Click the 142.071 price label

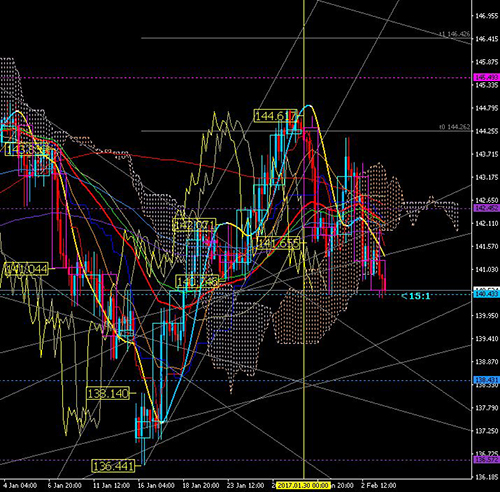click(x=194, y=225)
